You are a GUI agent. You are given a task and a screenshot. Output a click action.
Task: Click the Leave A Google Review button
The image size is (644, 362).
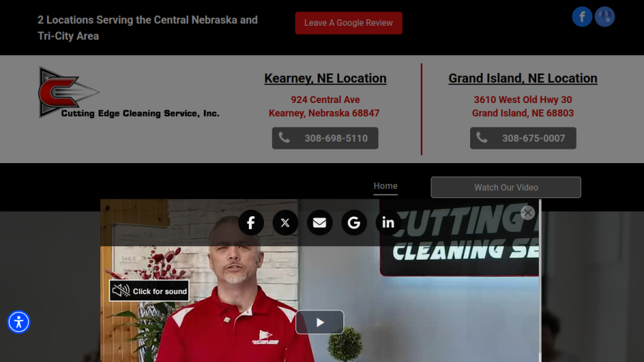click(x=348, y=23)
